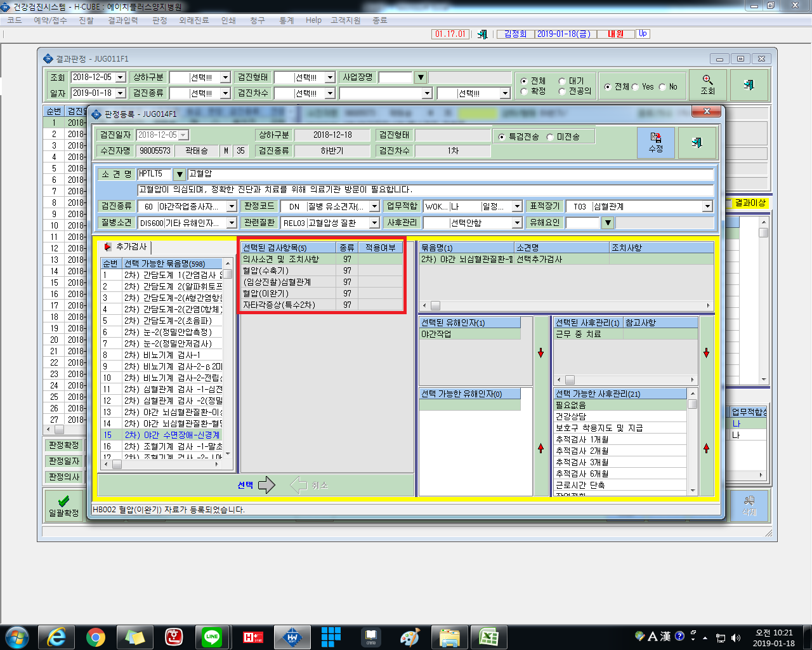812x650 pixels.
Task: Click the red up arrow near 선택 가능한 사후관리
Action: [x=706, y=448]
